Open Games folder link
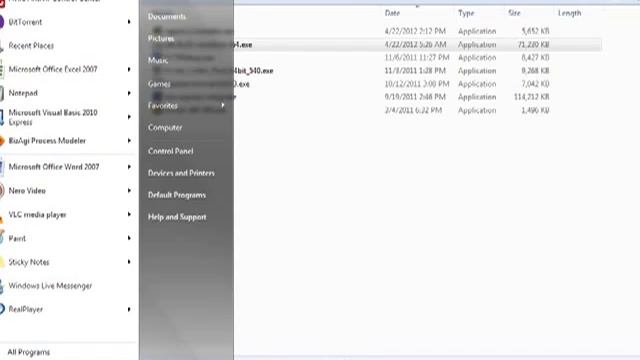 point(159,84)
